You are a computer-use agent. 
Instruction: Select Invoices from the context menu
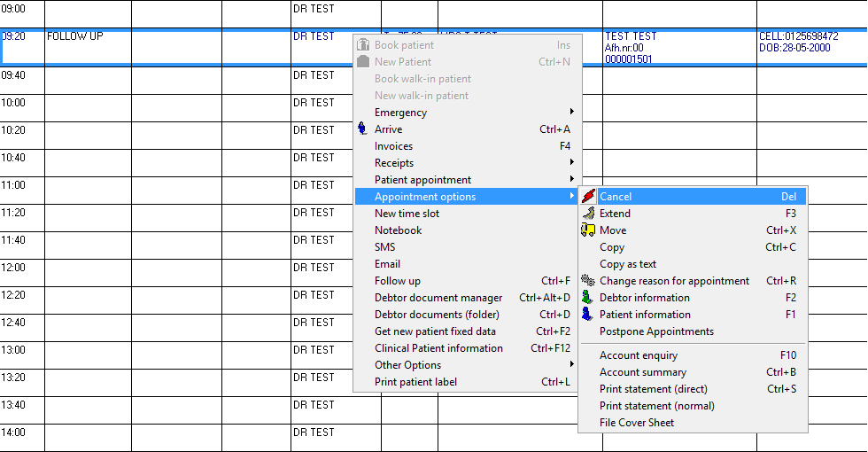393,146
